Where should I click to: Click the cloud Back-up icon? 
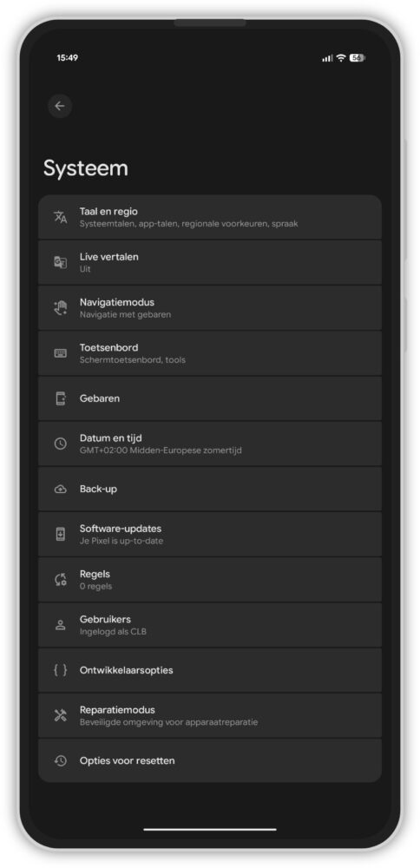pyautogui.click(x=61, y=490)
